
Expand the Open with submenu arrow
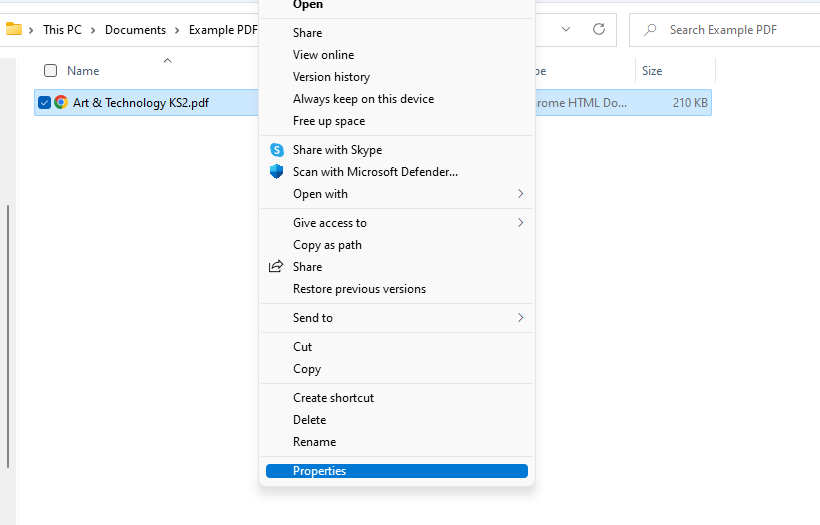pos(520,194)
